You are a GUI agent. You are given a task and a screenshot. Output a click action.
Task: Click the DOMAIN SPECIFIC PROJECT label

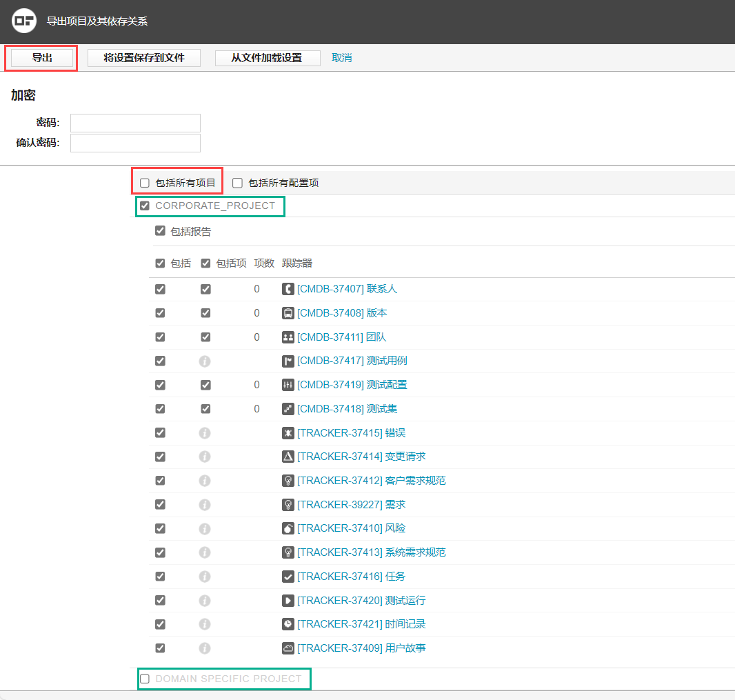(x=228, y=679)
